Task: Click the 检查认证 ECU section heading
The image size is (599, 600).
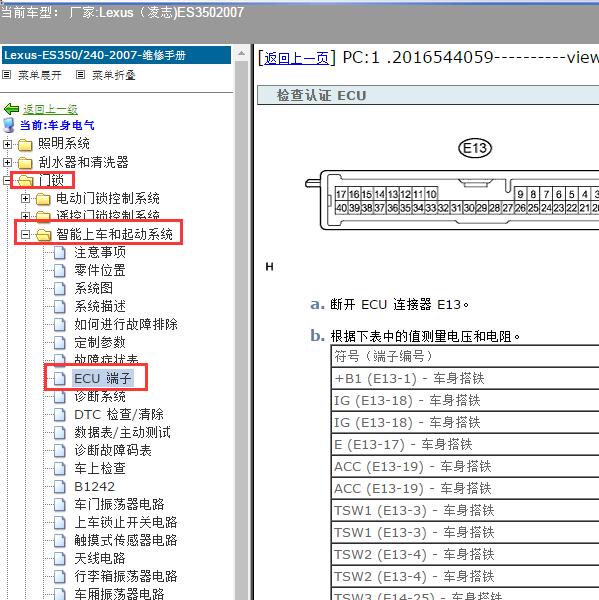Action: click(x=428, y=95)
